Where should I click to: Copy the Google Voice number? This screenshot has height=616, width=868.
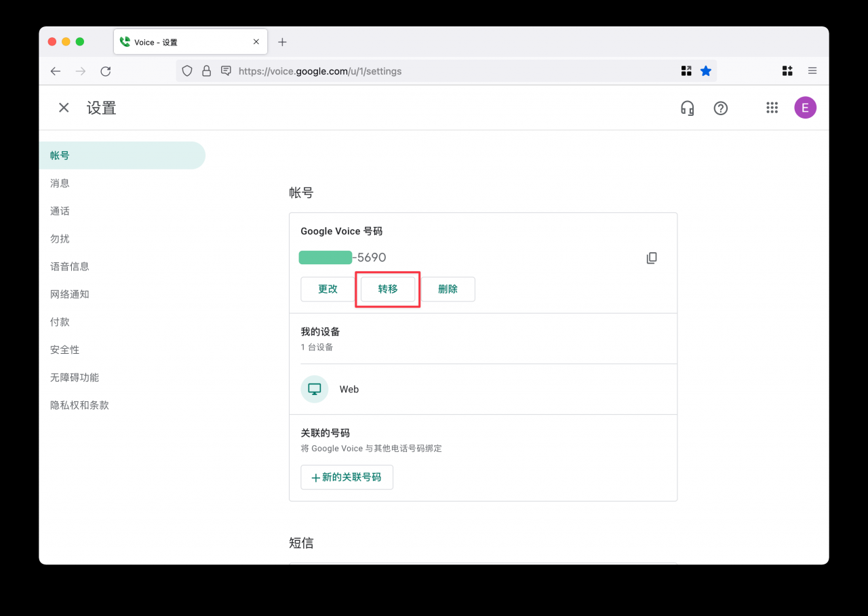pos(652,258)
